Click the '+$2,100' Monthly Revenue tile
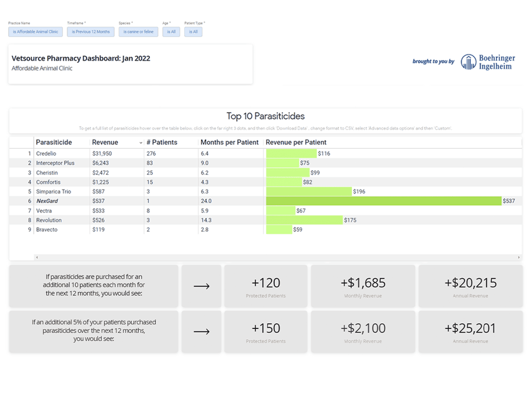Image resolution: width=532 pixels, height=399 pixels. 363,332
